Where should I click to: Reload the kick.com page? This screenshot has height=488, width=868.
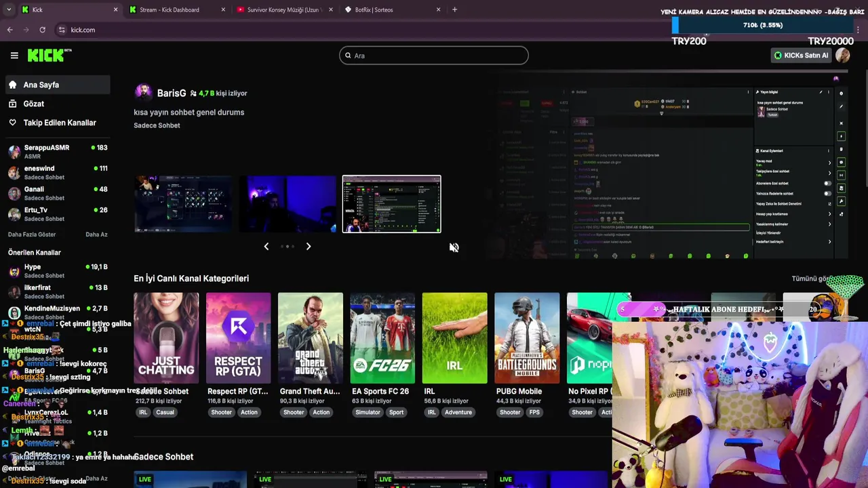coord(42,30)
